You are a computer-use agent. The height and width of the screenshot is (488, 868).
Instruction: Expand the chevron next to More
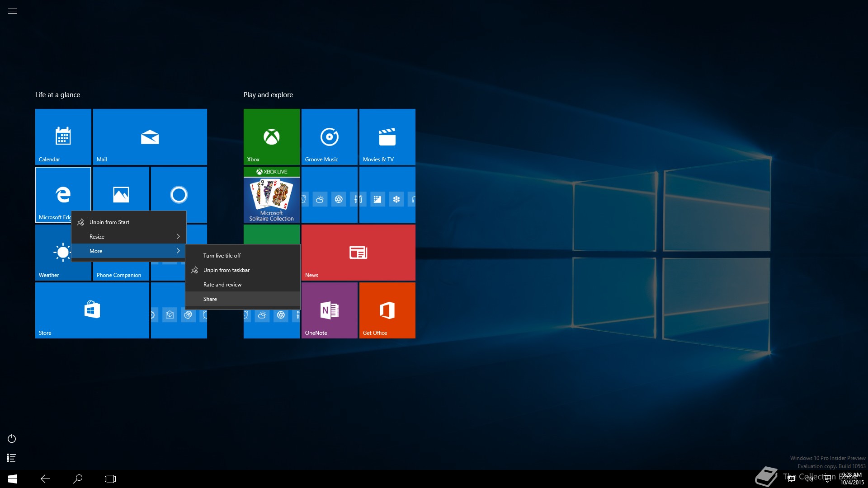pos(178,251)
